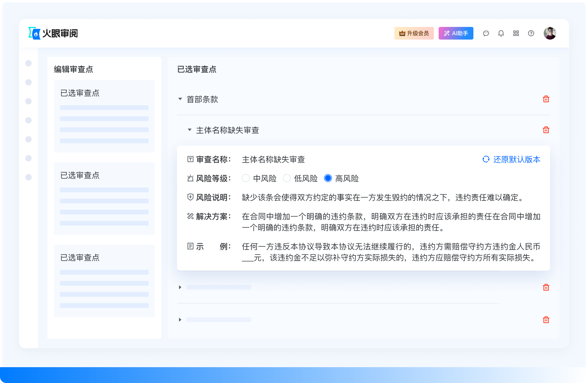
Task: Open the AI助手 assistant
Action: [x=456, y=33]
